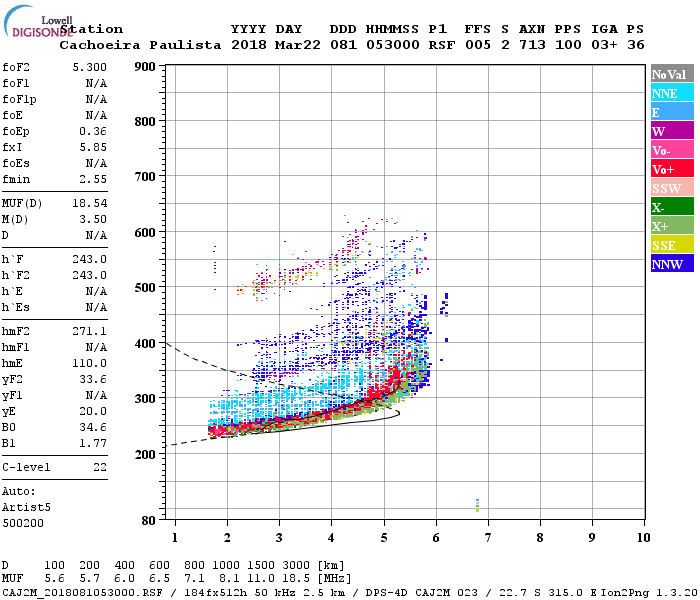
Task: Click the yF2 value 33.6
Action: point(93,379)
